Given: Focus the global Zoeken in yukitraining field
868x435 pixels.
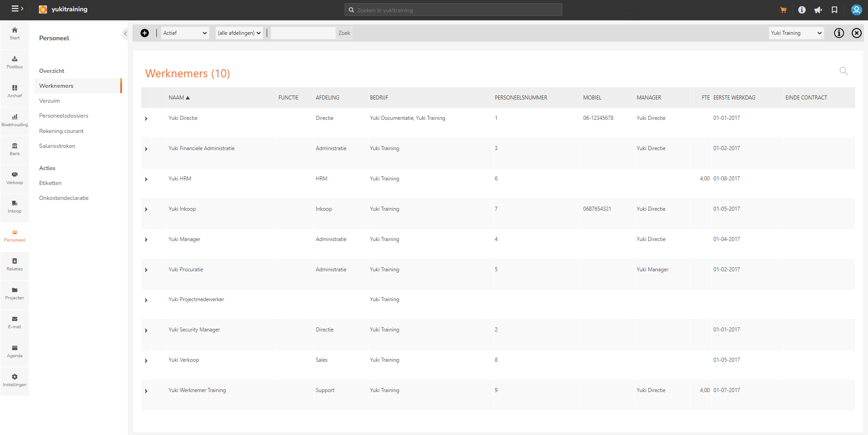Looking at the screenshot, I should click(x=453, y=10).
